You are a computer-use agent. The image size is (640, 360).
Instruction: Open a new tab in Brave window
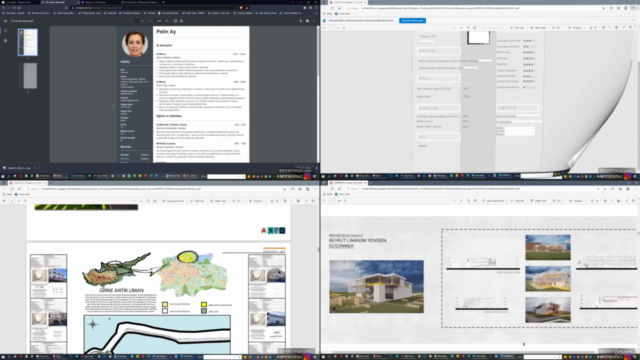coord(164,2)
